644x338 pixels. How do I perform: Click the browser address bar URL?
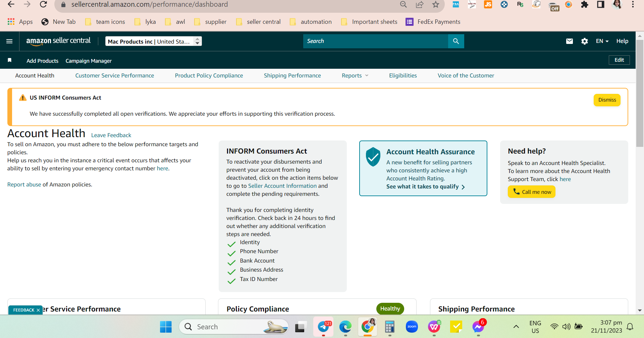150,4
